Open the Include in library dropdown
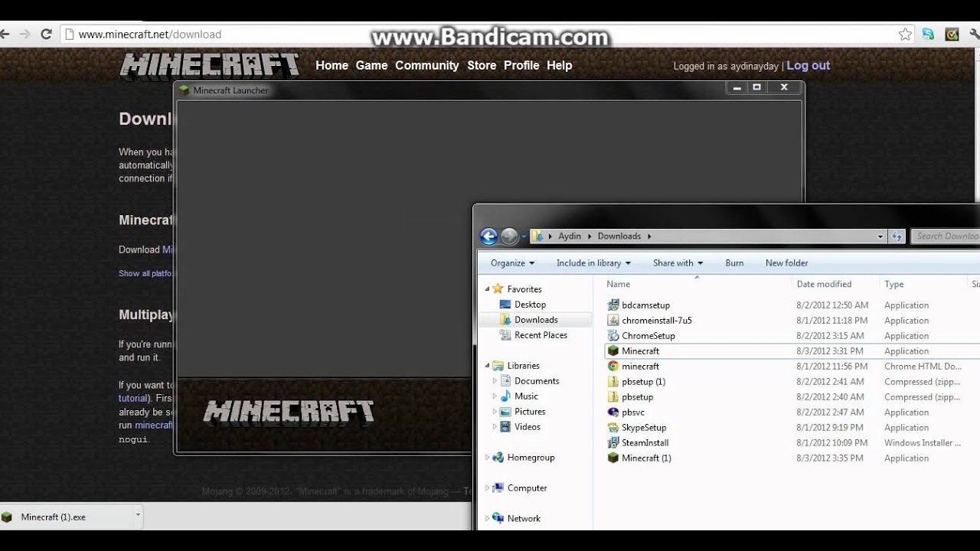The height and width of the screenshot is (551, 980). coord(593,263)
